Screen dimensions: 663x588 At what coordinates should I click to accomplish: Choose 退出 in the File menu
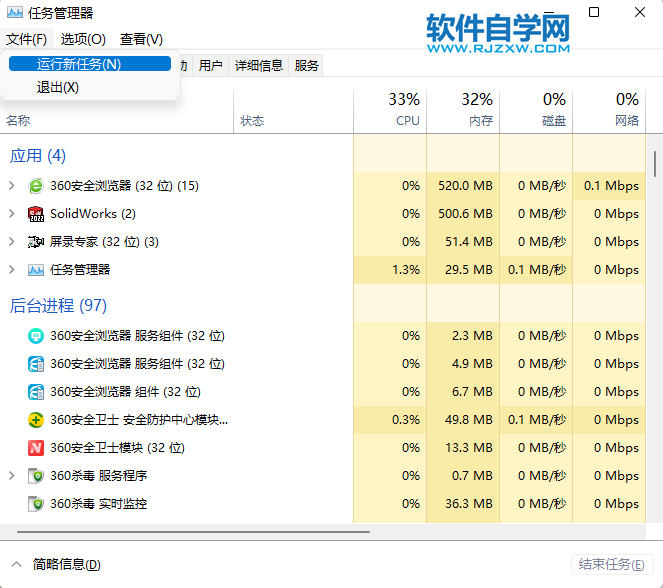pyautogui.click(x=58, y=88)
